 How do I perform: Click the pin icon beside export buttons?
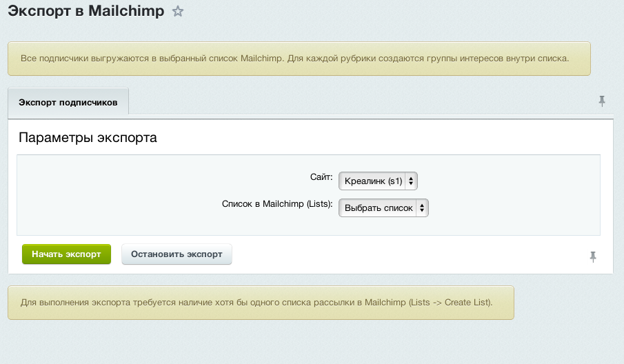point(593,257)
